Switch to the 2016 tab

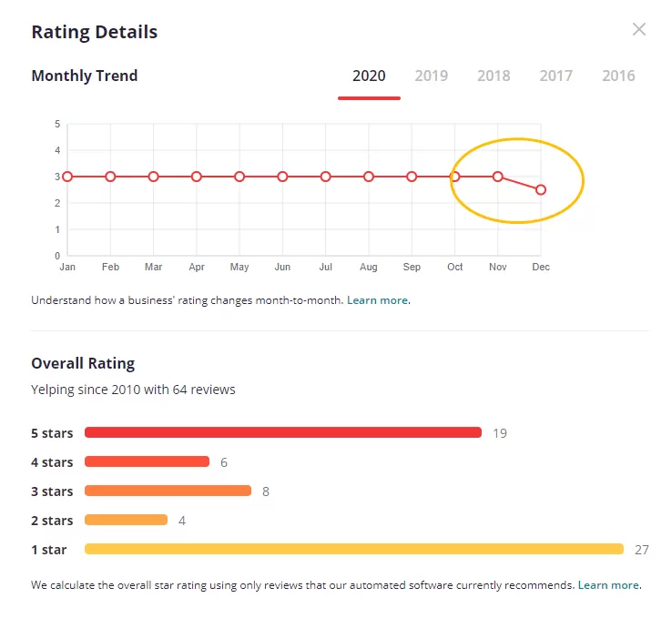[x=618, y=76]
